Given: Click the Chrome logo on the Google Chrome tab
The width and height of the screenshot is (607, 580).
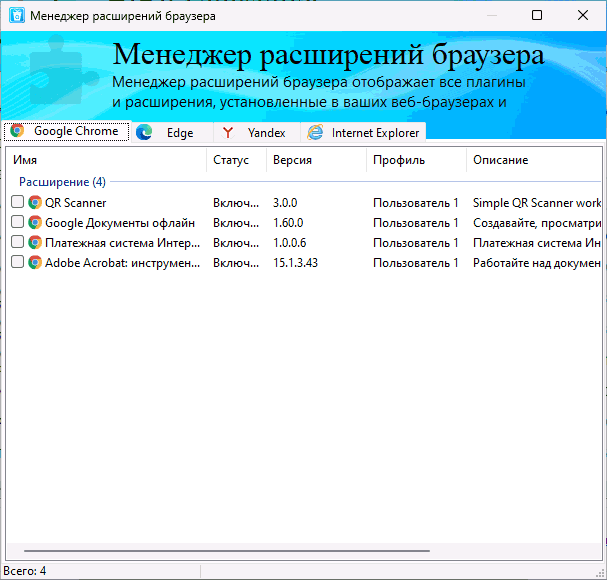Looking at the screenshot, I should coord(17,131).
